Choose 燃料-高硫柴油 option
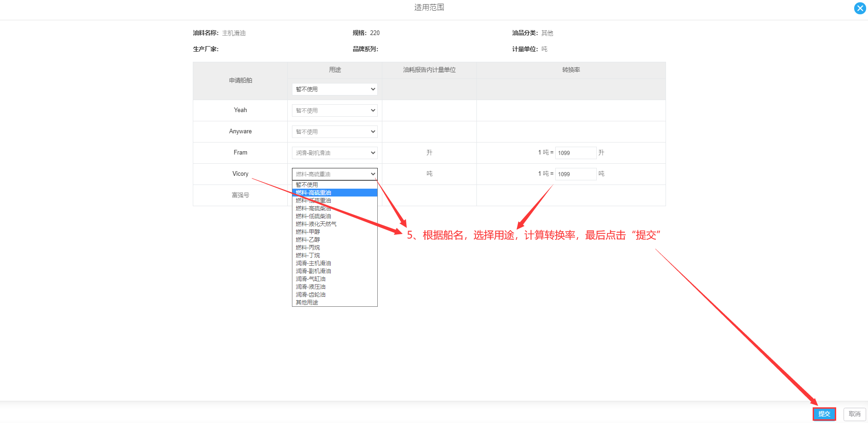The image size is (868, 423). click(334, 208)
